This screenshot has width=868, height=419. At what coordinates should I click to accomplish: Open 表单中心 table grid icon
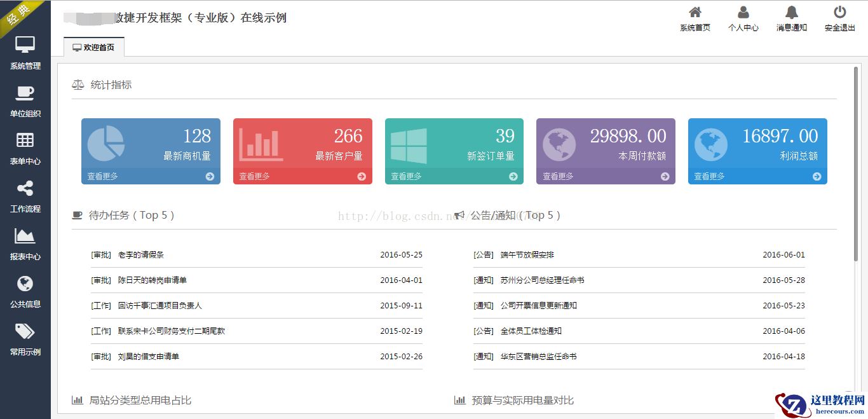pyautogui.click(x=25, y=141)
